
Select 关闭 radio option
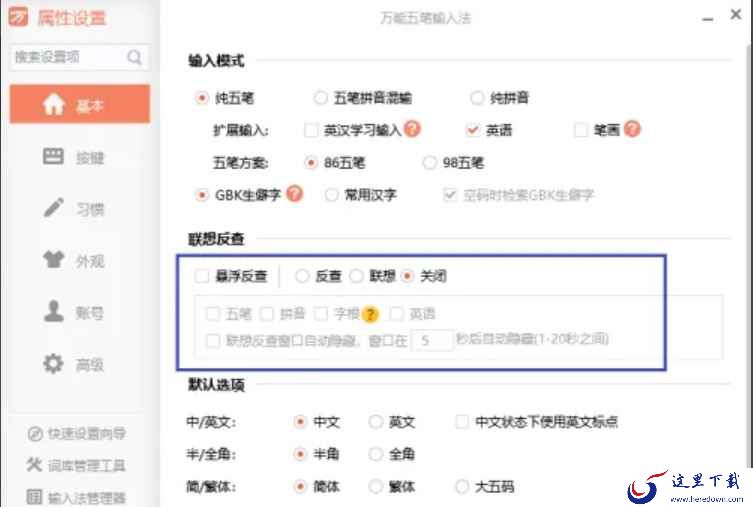(x=407, y=276)
